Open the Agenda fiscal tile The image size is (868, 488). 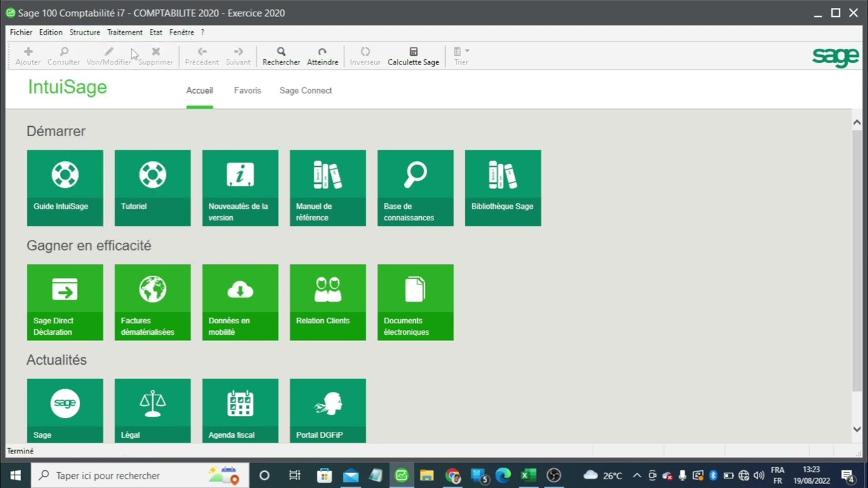(x=240, y=411)
